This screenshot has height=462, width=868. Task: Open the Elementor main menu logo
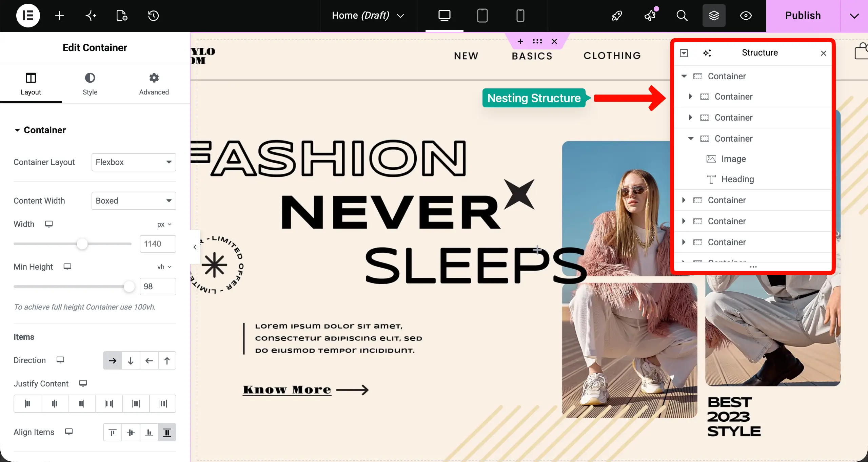coord(28,16)
